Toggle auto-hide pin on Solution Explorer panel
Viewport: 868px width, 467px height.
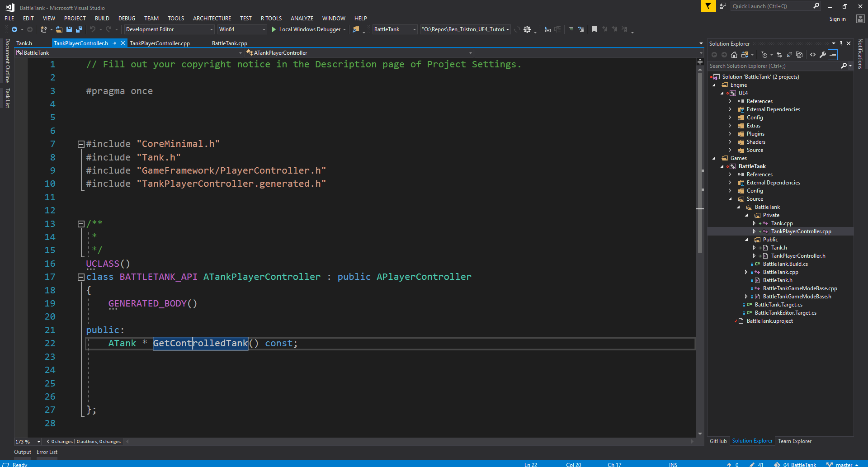[841, 43]
